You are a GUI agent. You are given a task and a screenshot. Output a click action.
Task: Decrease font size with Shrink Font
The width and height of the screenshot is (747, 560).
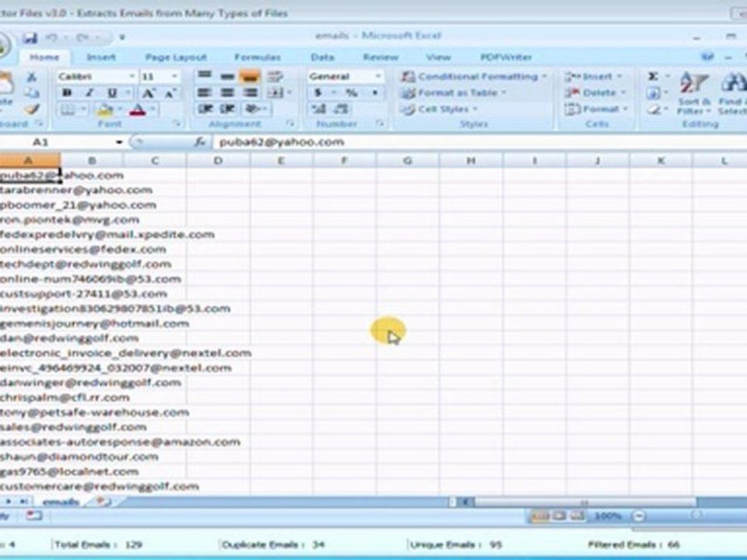(x=170, y=93)
